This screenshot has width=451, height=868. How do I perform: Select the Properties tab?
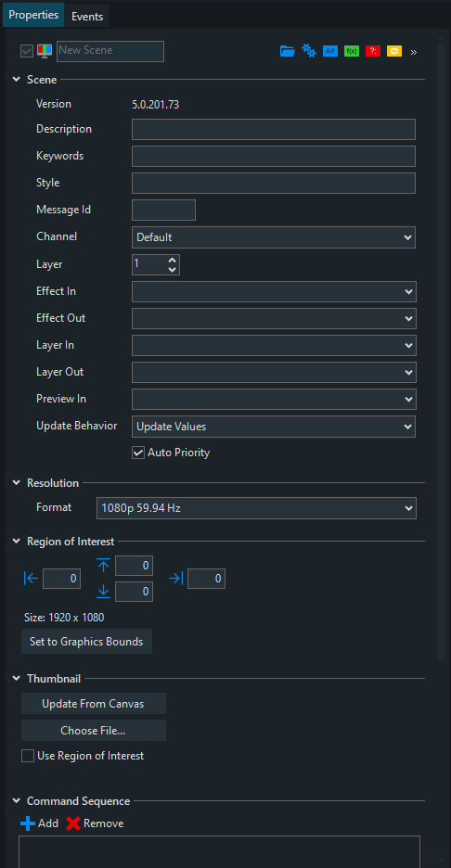[x=33, y=15]
